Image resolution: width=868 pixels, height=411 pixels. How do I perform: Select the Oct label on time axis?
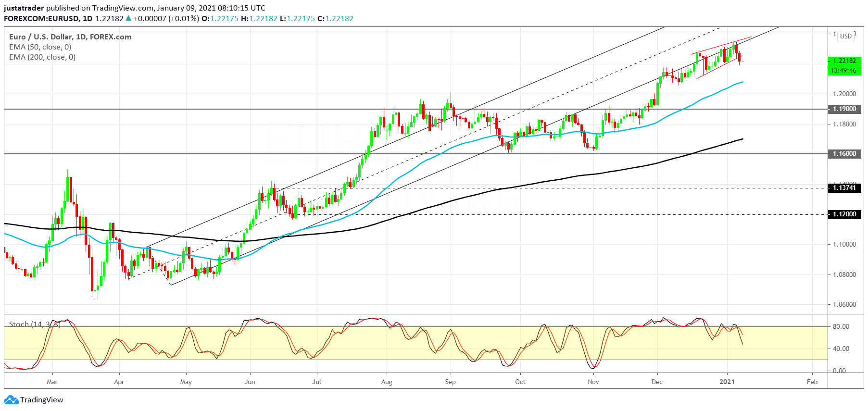click(520, 382)
